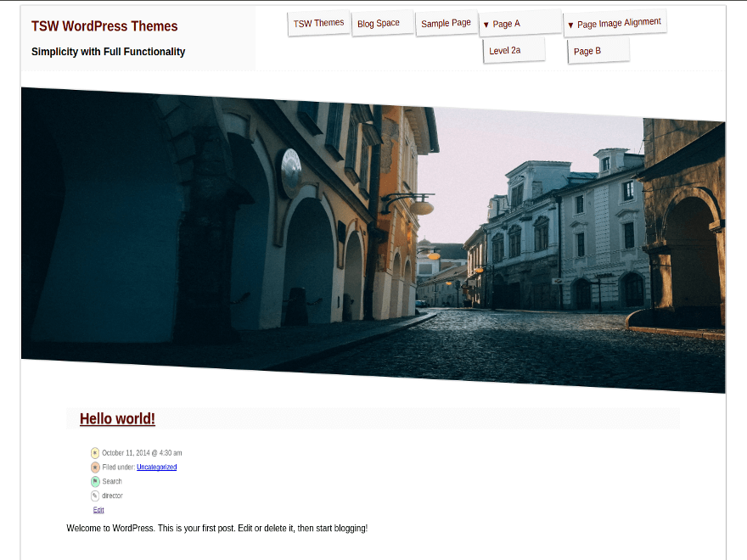Click the Search tag text in post meta
Image resolution: width=747 pixels, height=560 pixels.
(x=112, y=482)
